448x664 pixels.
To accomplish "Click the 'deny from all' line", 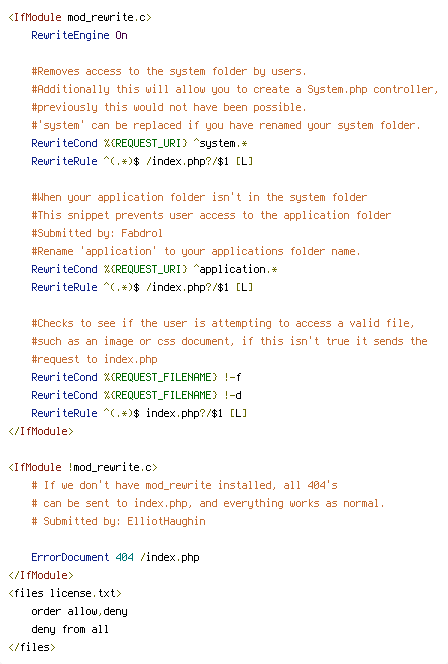I will pos(70,629).
